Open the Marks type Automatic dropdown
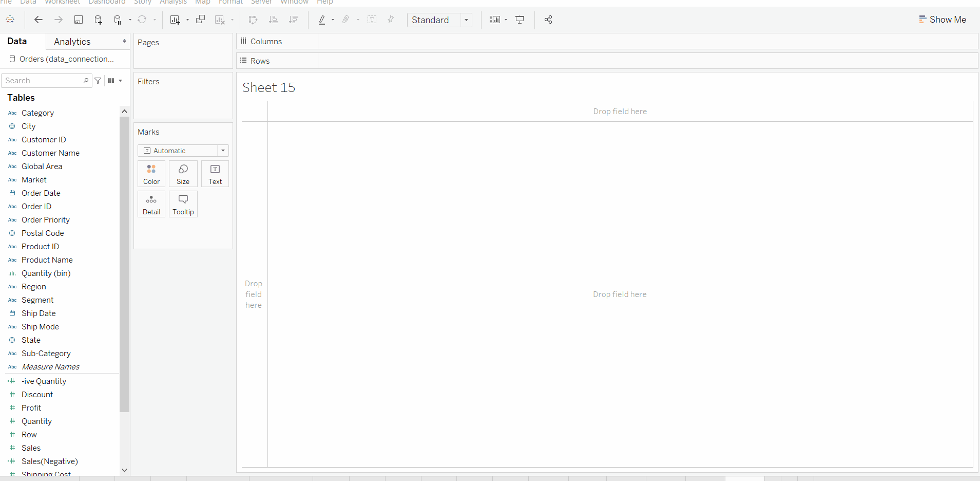The image size is (980, 481). 183,151
